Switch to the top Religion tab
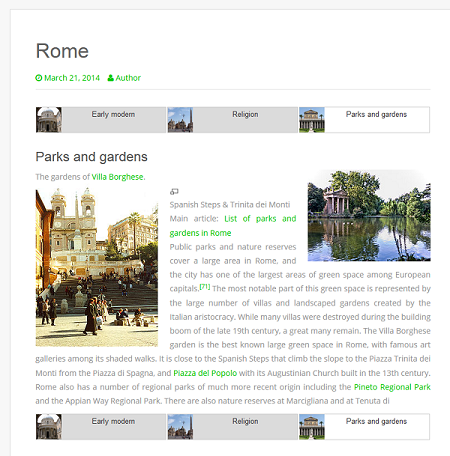Screen dimensions: 450x456 [x=232, y=120]
